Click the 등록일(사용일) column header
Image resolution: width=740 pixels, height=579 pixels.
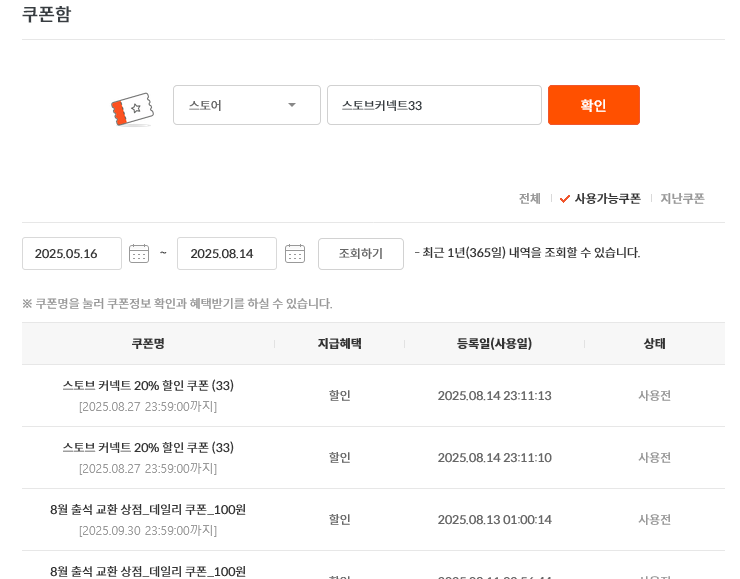[494, 344]
